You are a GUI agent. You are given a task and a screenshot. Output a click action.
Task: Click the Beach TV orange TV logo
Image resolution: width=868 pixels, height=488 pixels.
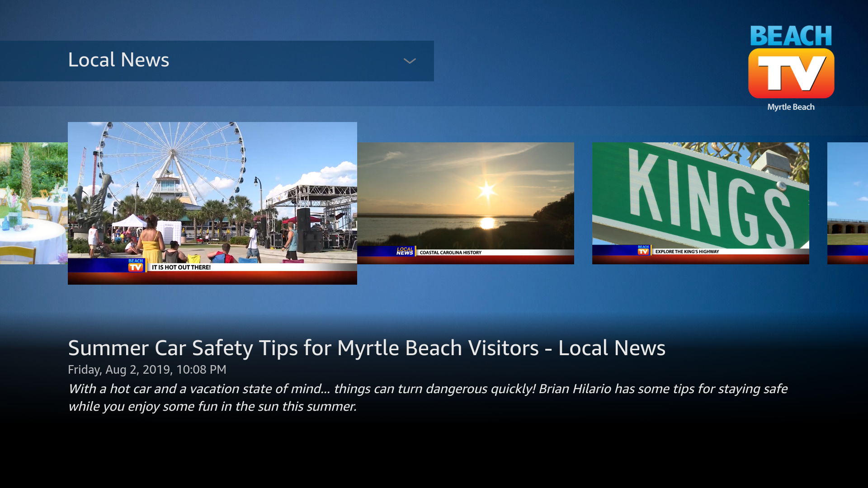click(x=791, y=74)
